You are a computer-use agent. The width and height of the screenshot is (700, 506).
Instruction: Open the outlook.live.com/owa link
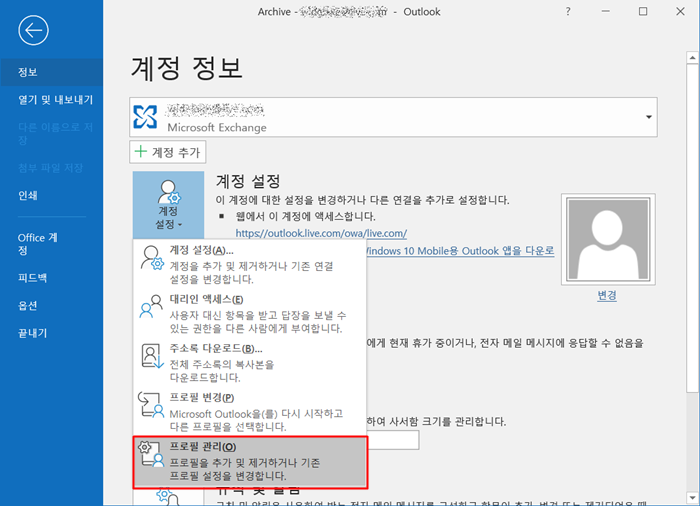pos(321,233)
